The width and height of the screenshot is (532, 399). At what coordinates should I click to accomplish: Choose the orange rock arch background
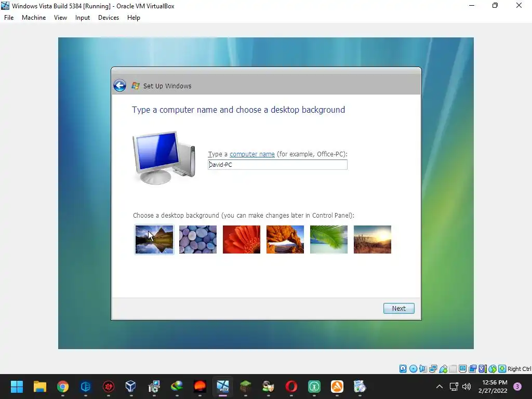[x=285, y=240]
